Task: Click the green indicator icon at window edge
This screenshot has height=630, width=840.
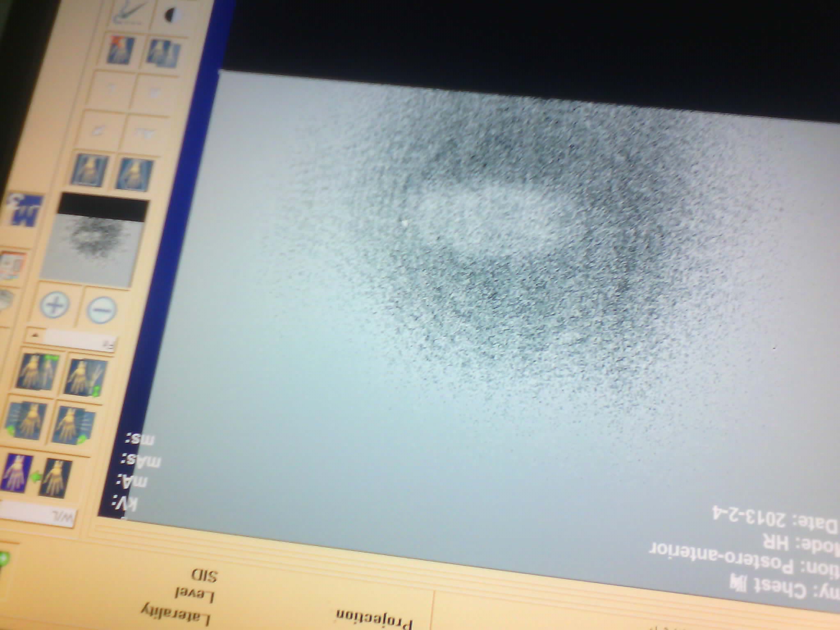Action: click(x=4, y=559)
